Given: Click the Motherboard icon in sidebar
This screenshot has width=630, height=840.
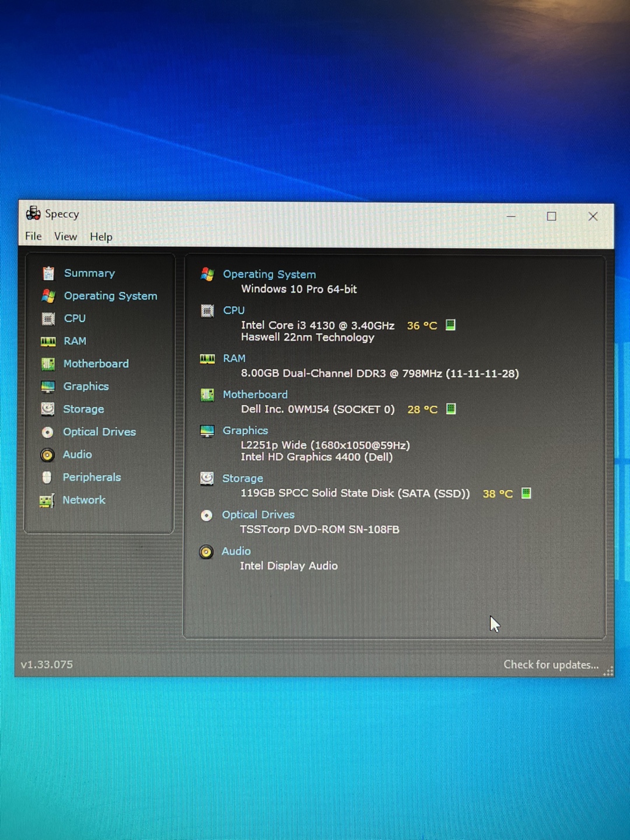Looking at the screenshot, I should tap(48, 364).
